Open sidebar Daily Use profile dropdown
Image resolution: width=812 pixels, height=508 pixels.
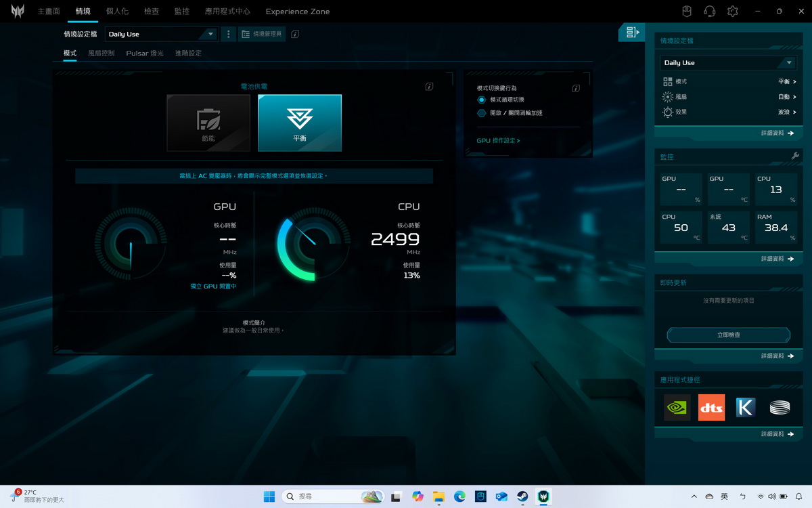tap(728, 62)
